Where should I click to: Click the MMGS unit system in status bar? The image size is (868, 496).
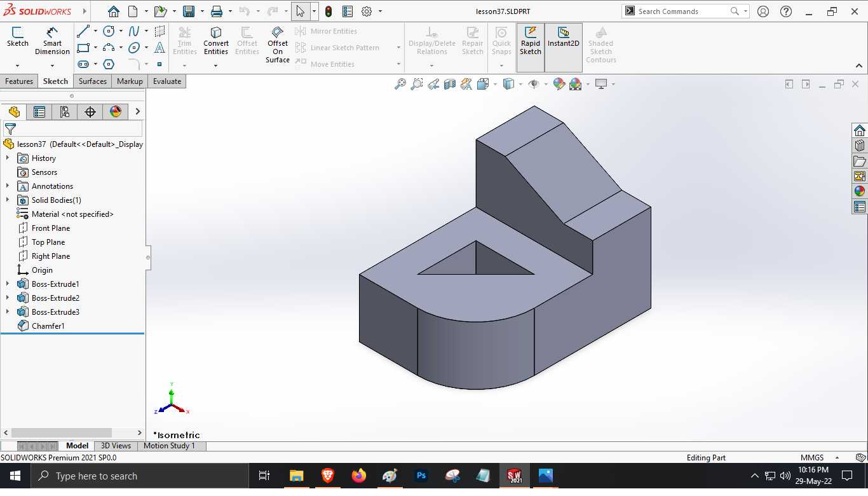812,458
